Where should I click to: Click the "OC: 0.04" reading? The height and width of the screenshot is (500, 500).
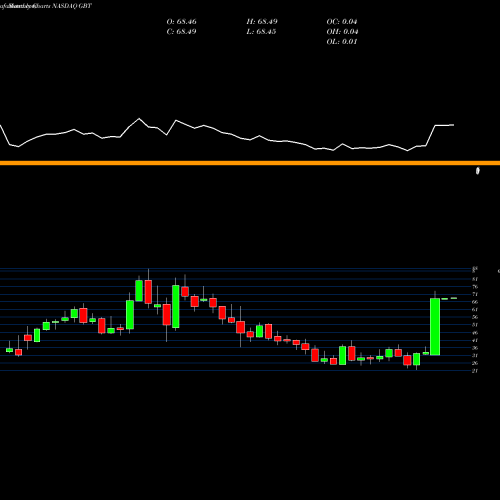coord(342,22)
